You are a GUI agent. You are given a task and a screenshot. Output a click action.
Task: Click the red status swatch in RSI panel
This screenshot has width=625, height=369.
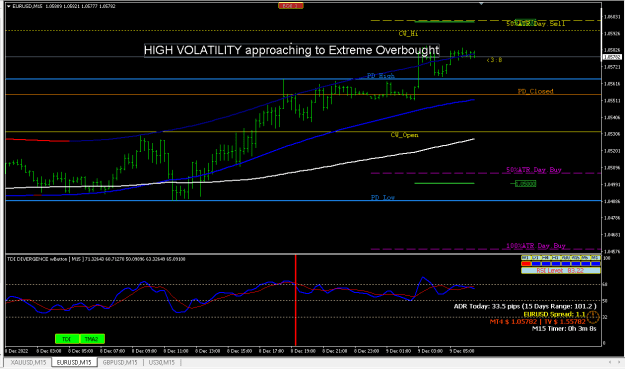pos(526,263)
